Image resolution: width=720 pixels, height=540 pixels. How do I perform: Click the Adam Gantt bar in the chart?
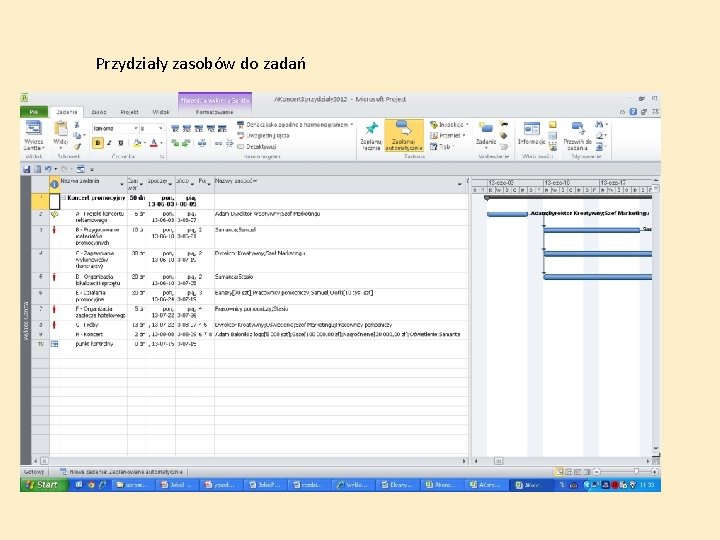click(x=507, y=214)
